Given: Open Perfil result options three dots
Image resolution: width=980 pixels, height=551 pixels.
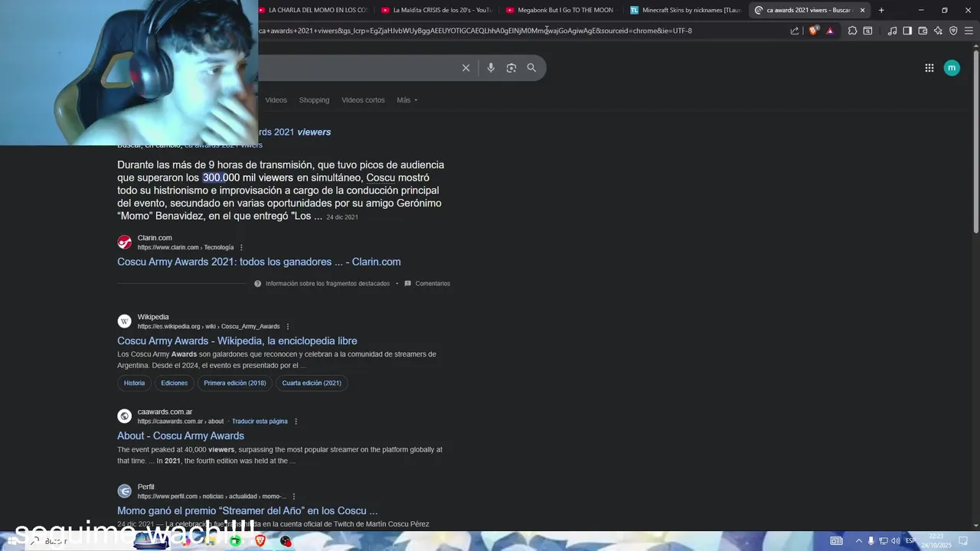Looking at the screenshot, I should click(x=294, y=497).
